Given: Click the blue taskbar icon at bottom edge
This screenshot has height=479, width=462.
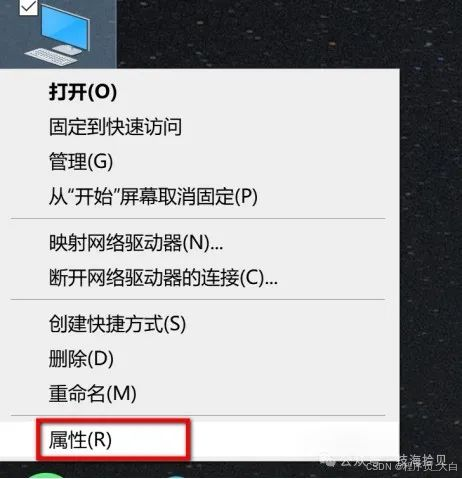Looking at the screenshot, I should point(175,477).
